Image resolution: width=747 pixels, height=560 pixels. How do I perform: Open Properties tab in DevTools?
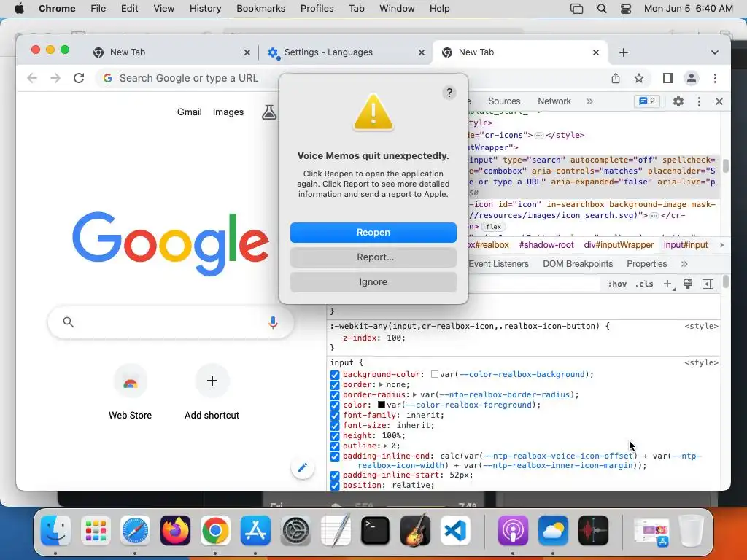tap(646, 264)
